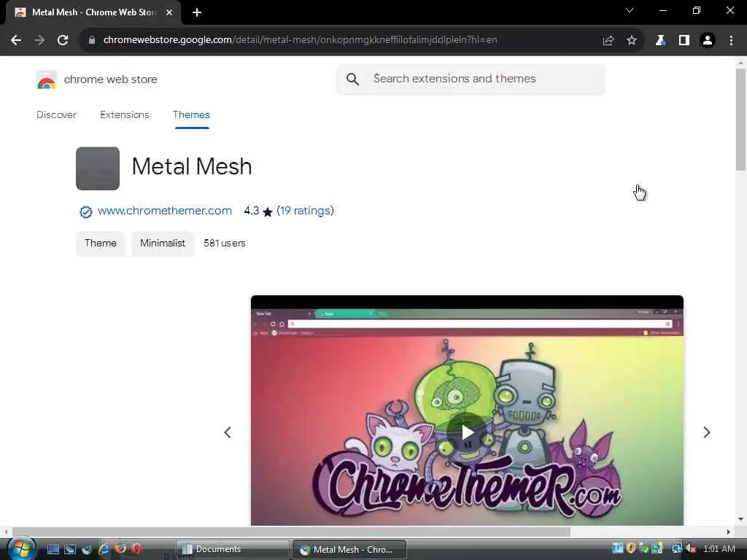Click Show Desktop quick launch icon
The image size is (747, 560).
tap(53, 550)
